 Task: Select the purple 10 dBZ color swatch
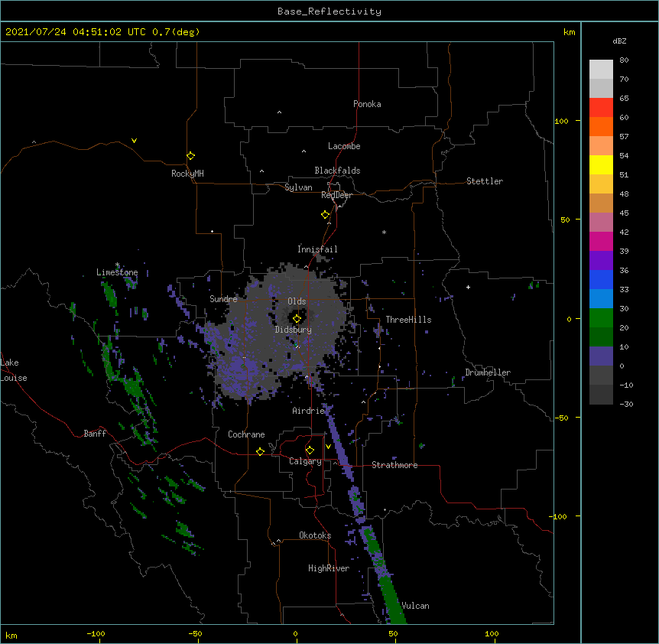tap(601, 356)
